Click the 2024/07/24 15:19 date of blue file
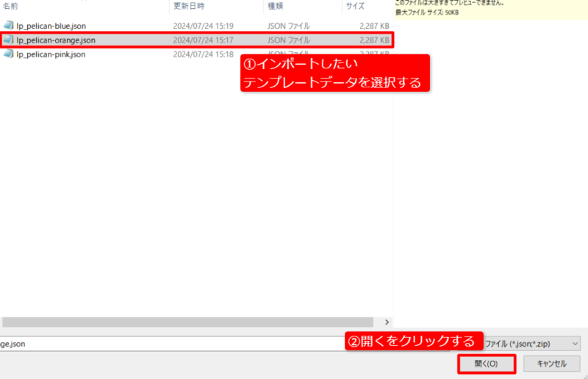This screenshot has height=379, width=588. point(203,26)
